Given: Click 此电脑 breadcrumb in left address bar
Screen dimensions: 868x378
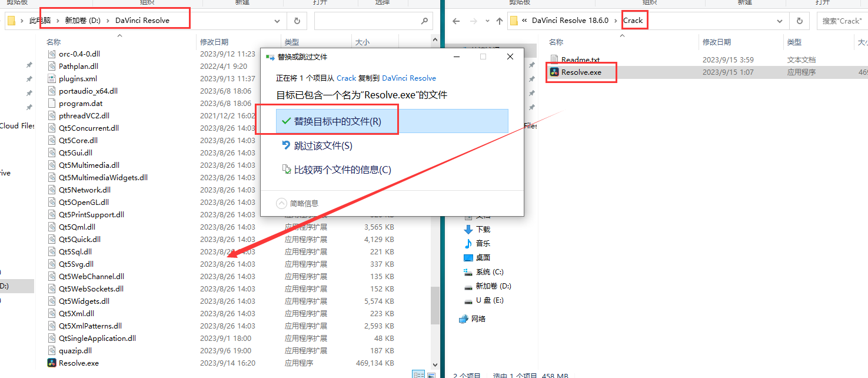Looking at the screenshot, I should click(39, 21).
